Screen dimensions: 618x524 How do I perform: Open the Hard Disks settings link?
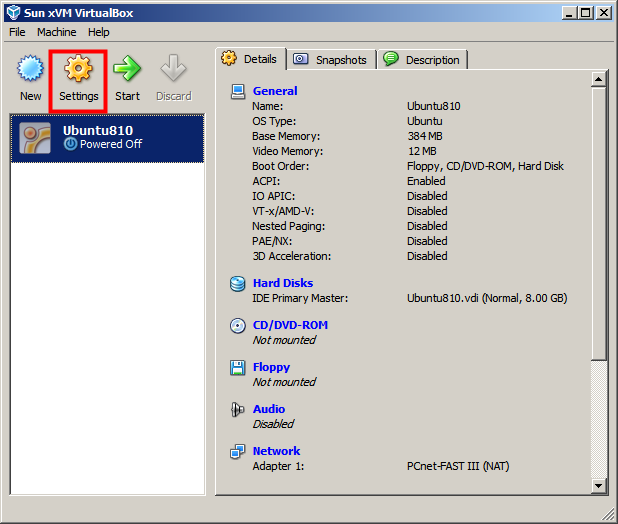pos(283,283)
